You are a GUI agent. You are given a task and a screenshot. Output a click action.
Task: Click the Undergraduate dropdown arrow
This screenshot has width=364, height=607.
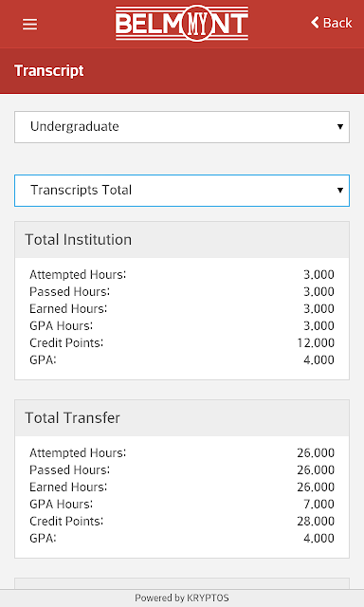[340, 127]
